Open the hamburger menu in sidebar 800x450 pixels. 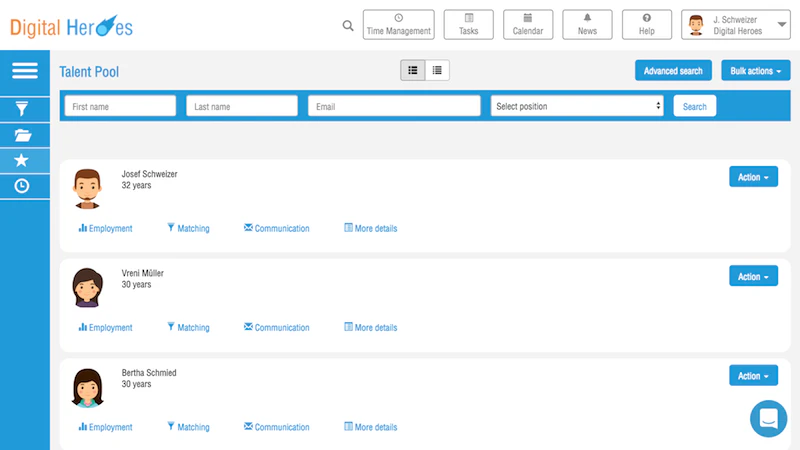[24, 70]
